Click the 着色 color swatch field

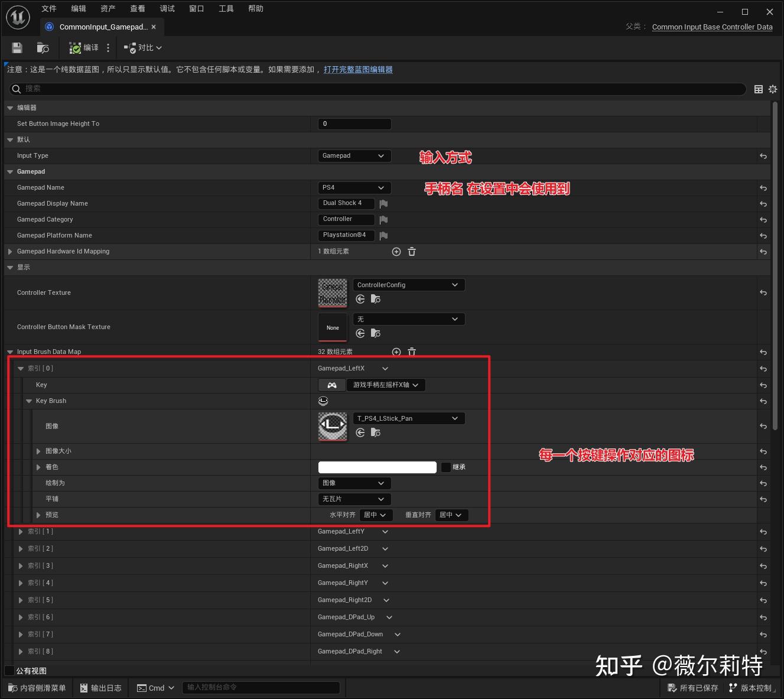[x=377, y=467]
